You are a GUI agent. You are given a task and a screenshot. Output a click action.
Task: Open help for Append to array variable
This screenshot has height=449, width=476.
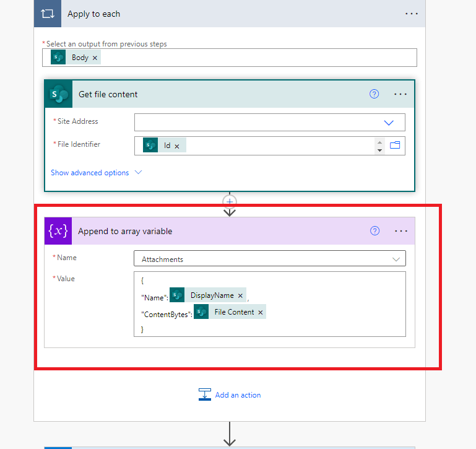[374, 231]
